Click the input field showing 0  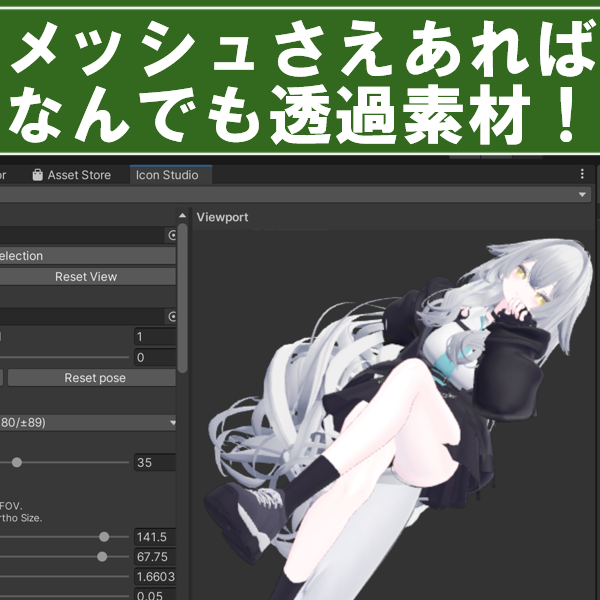[x=155, y=357]
